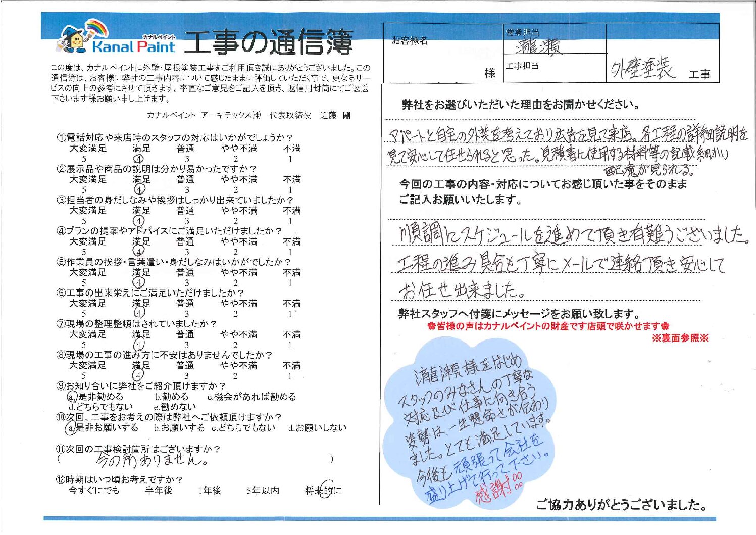
Task: Click the 工事の通信簿 title heading
Action: pos(268,42)
